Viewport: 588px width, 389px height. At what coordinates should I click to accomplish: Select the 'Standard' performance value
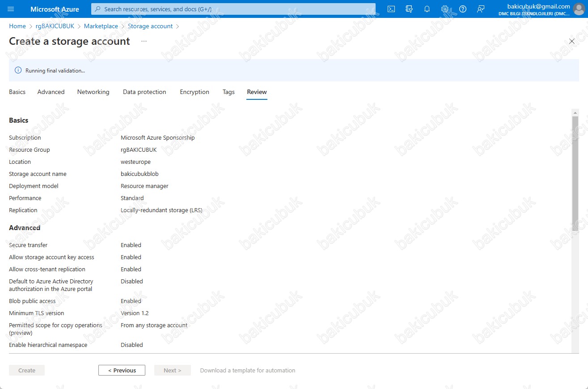[132, 198]
